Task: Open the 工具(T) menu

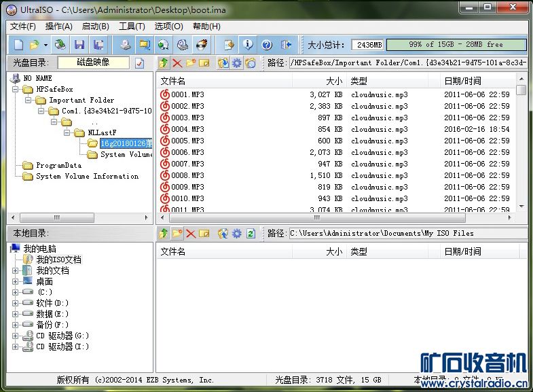Action: (x=132, y=26)
